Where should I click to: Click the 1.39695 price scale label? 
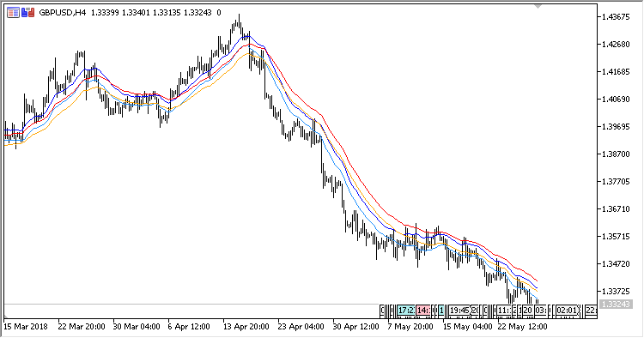[616, 127]
